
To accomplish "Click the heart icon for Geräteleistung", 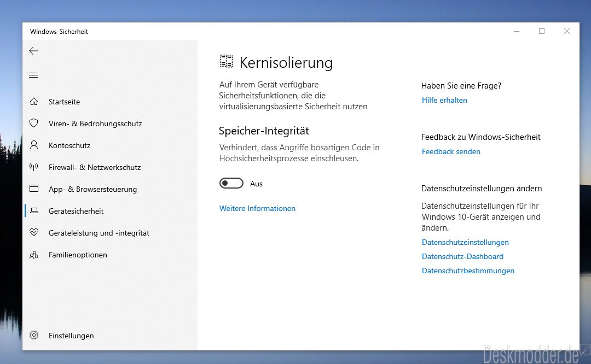I will coord(34,232).
